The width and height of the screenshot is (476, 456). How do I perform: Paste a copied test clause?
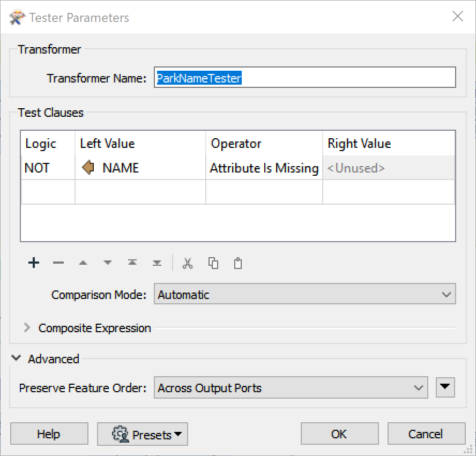237,263
